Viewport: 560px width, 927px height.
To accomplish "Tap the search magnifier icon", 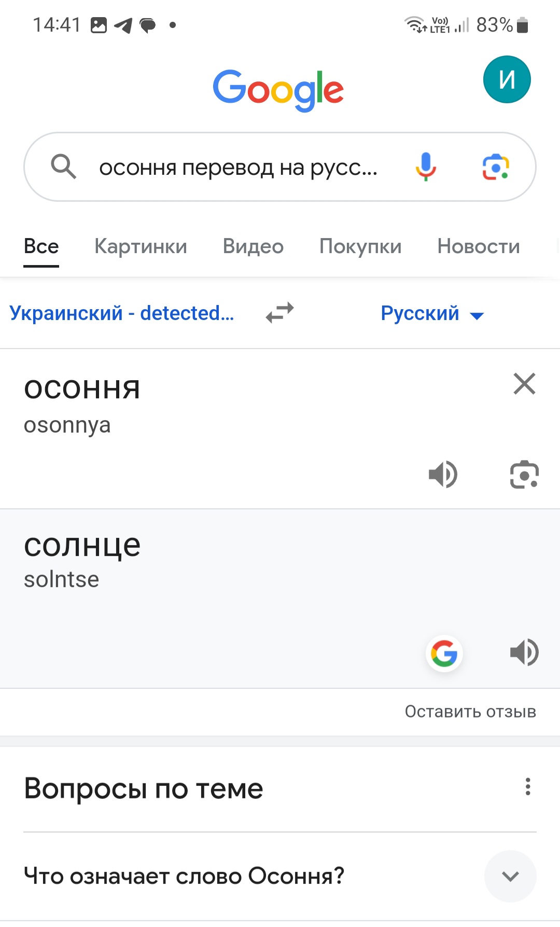I will coord(63,167).
